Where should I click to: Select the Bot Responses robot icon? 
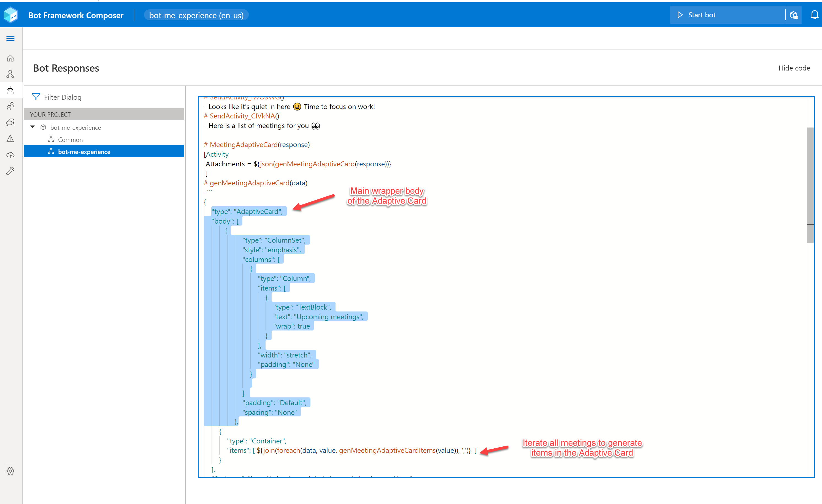click(10, 90)
